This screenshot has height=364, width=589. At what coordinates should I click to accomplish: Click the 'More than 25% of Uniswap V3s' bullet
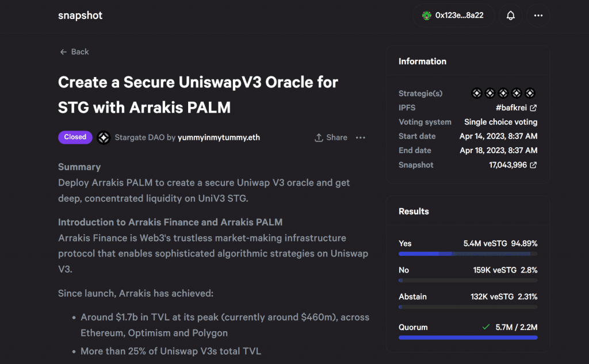(171, 351)
